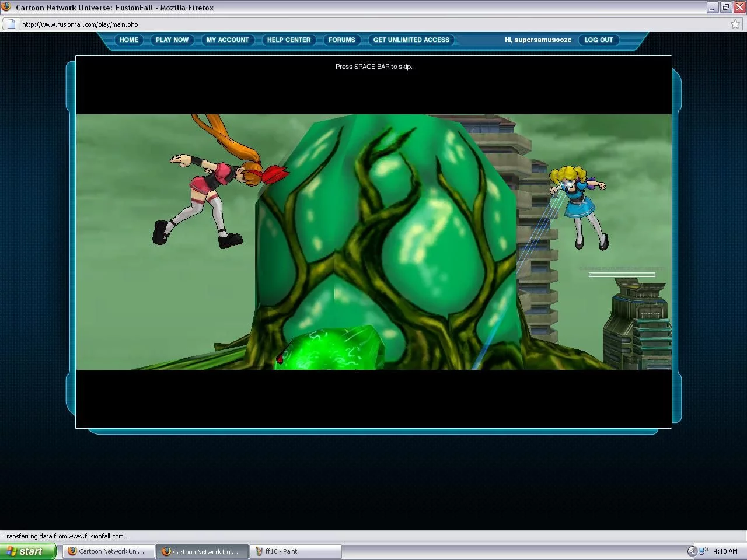Restore down the Firefox window
Viewport: 747px width, 560px height.
[726, 7]
